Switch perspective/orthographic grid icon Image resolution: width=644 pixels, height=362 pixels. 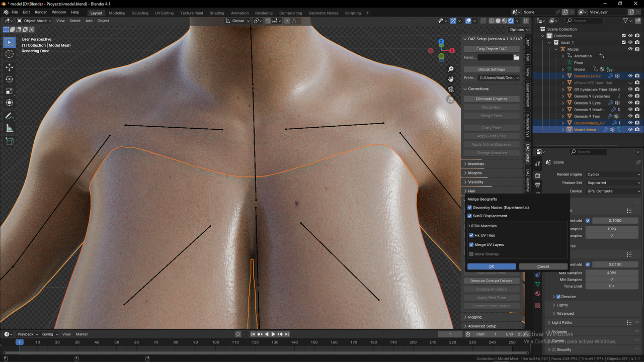coord(451,100)
